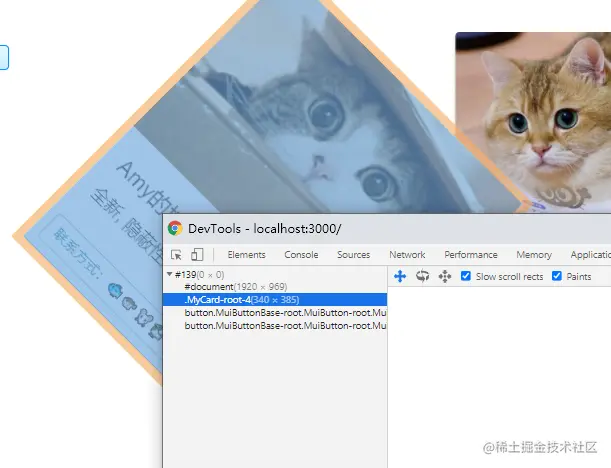Select the first button.MuiButtonBase-root layer row
This screenshot has width=611, height=468.
pos(275,313)
